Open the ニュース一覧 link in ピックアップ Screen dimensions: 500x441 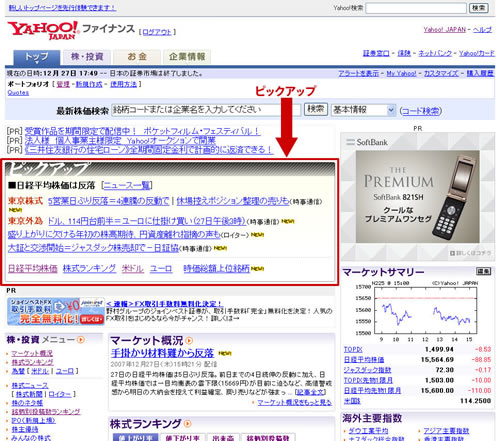[x=127, y=185]
